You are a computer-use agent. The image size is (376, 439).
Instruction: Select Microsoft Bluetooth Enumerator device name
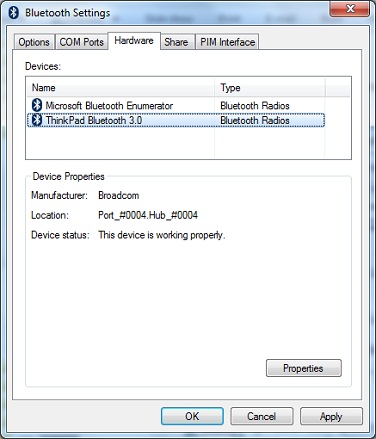tap(109, 106)
